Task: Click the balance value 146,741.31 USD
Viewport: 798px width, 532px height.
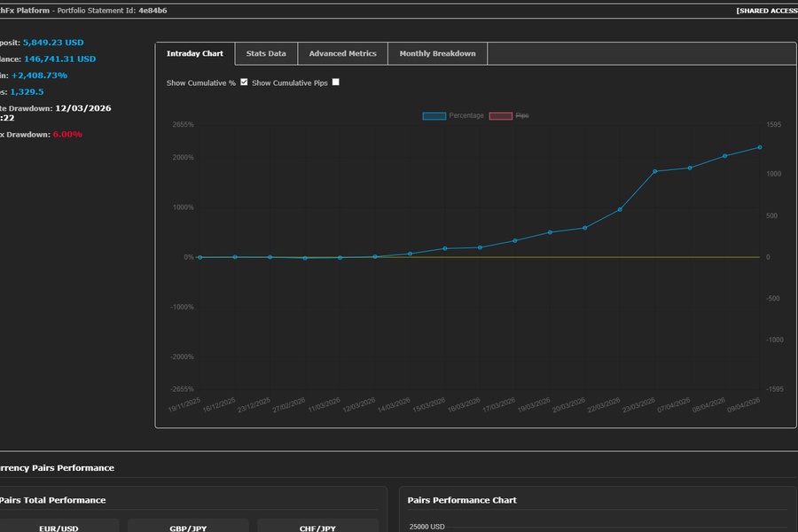Action: (59, 59)
